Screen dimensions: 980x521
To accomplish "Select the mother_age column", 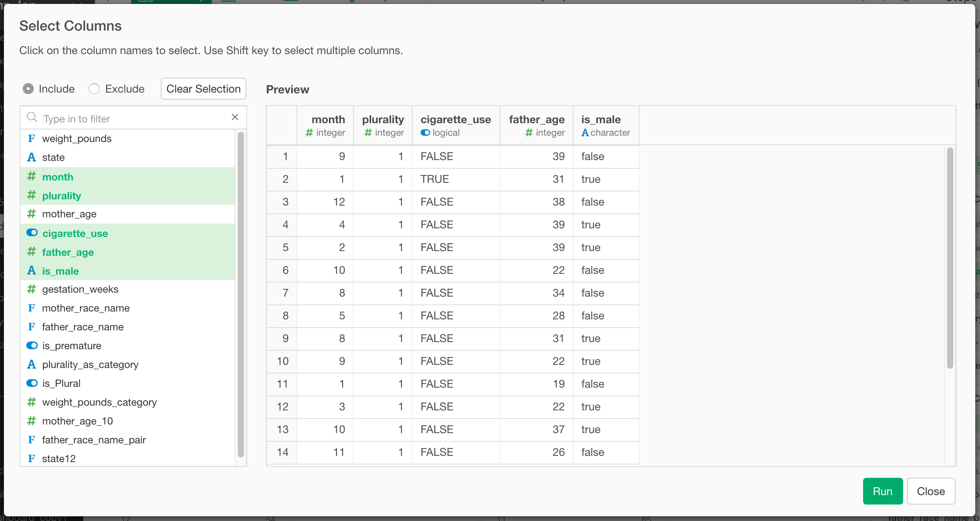I will pyautogui.click(x=69, y=214).
